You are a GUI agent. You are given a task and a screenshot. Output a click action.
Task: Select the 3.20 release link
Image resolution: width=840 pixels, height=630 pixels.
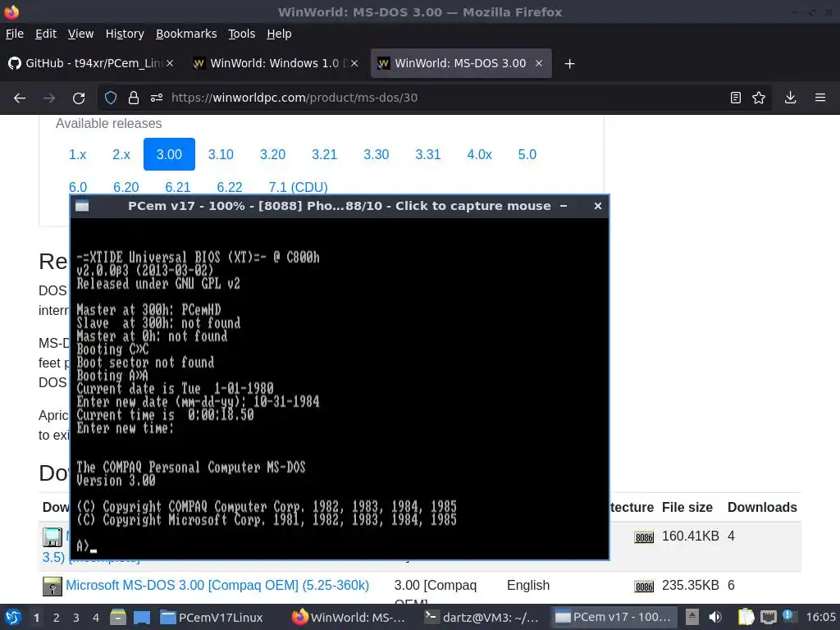pos(272,154)
